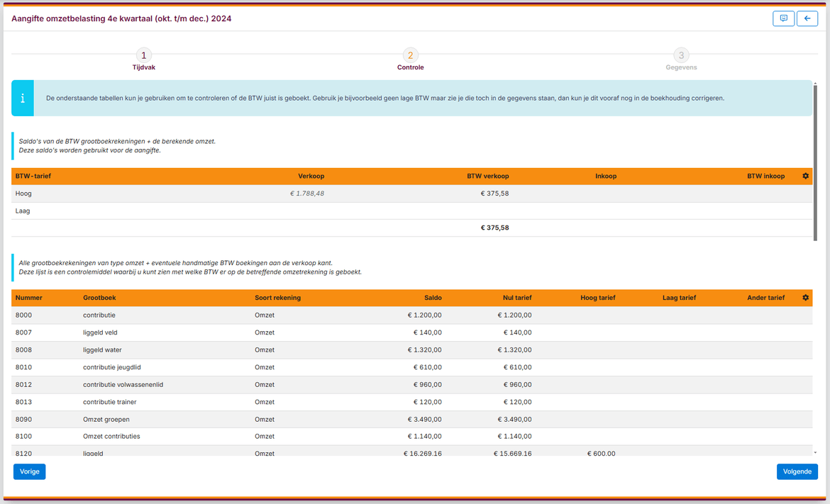Select ledger row Omzet contributies
This screenshot has width=830, height=504.
click(412, 437)
